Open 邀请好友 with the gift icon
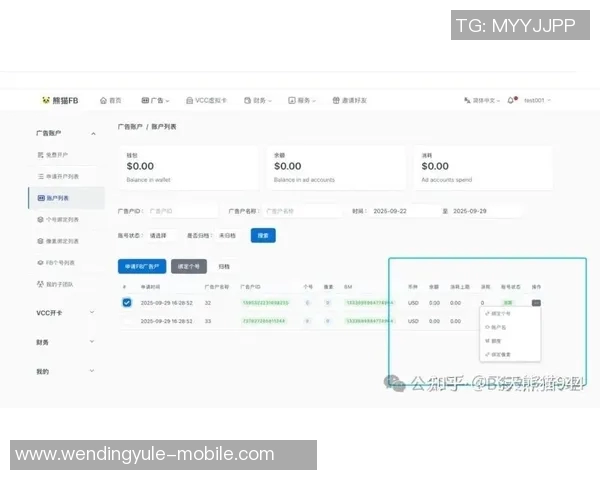Screen dimensions: 600x480 pyautogui.click(x=349, y=100)
